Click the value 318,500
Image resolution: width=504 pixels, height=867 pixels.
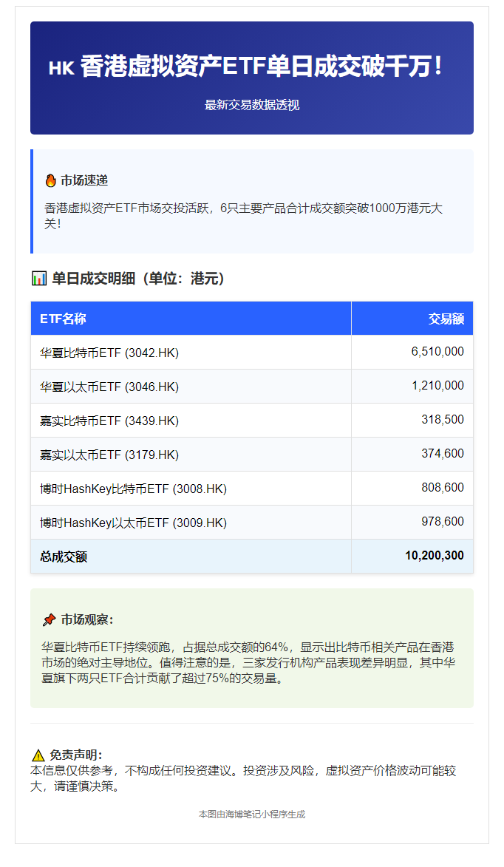[x=443, y=420]
